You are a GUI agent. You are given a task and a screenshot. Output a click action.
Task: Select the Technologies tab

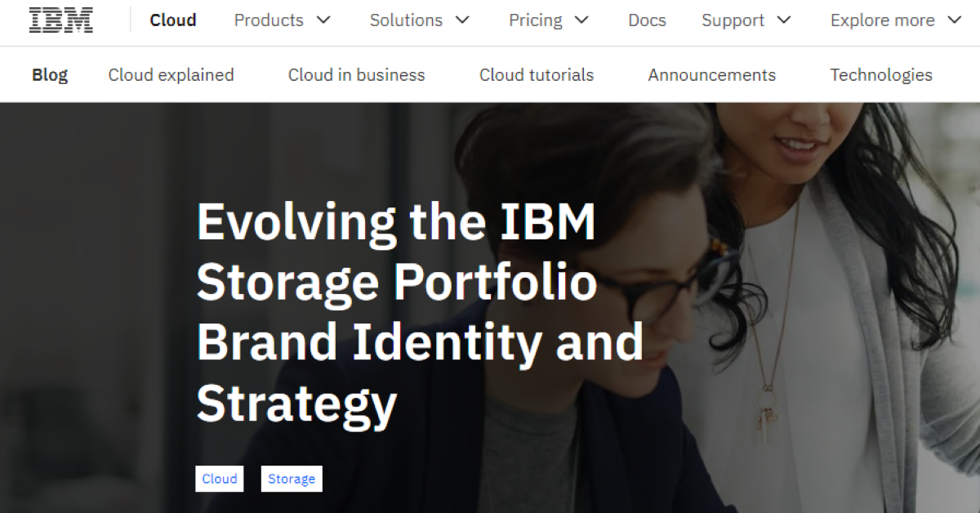pos(881,75)
